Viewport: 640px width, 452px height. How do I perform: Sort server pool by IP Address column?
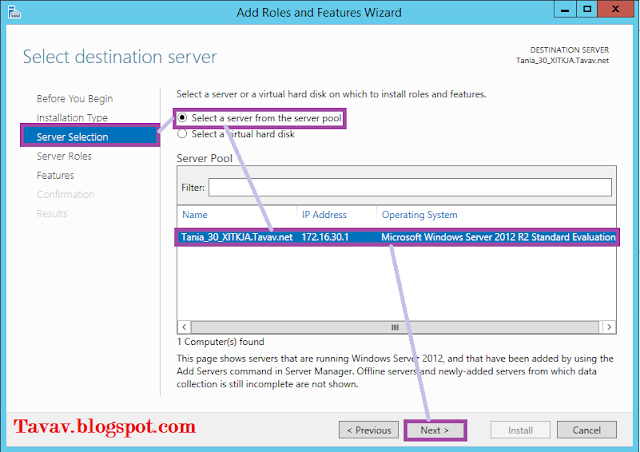(324, 215)
